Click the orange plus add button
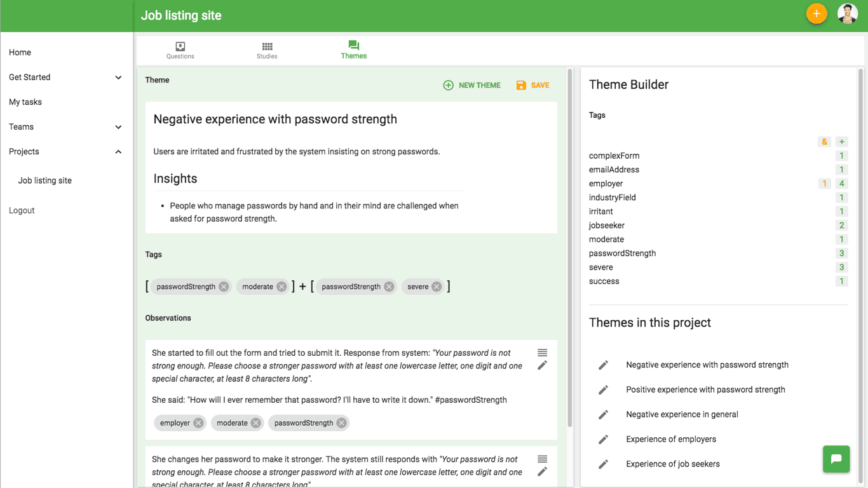Viewport: 868px width, 488px height. pos(817,14)
